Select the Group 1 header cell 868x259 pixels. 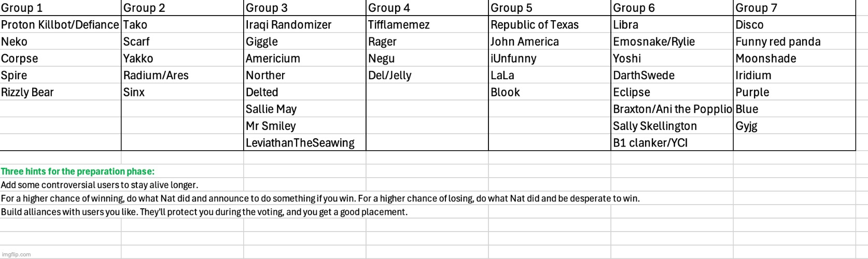[x=61, y=8]
